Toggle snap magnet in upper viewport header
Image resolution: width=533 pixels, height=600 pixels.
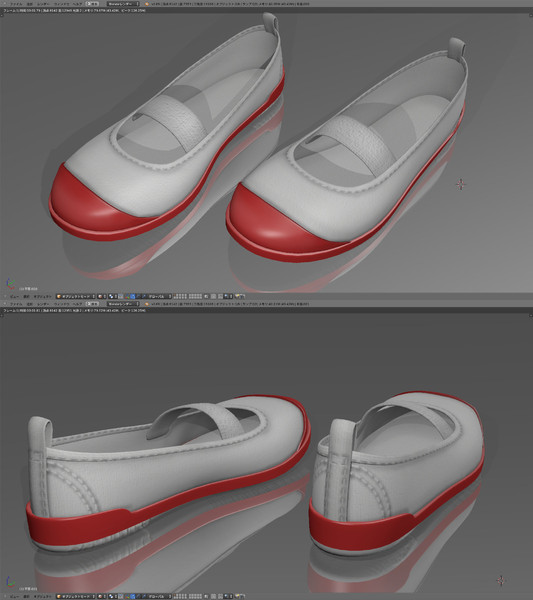[220, 296]
